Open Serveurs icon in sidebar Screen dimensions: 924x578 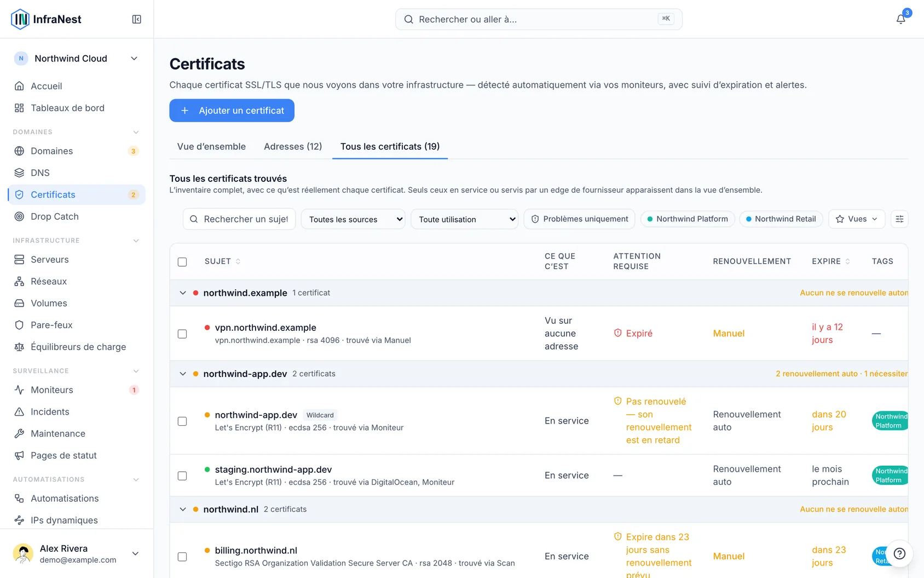click(19, 259)
